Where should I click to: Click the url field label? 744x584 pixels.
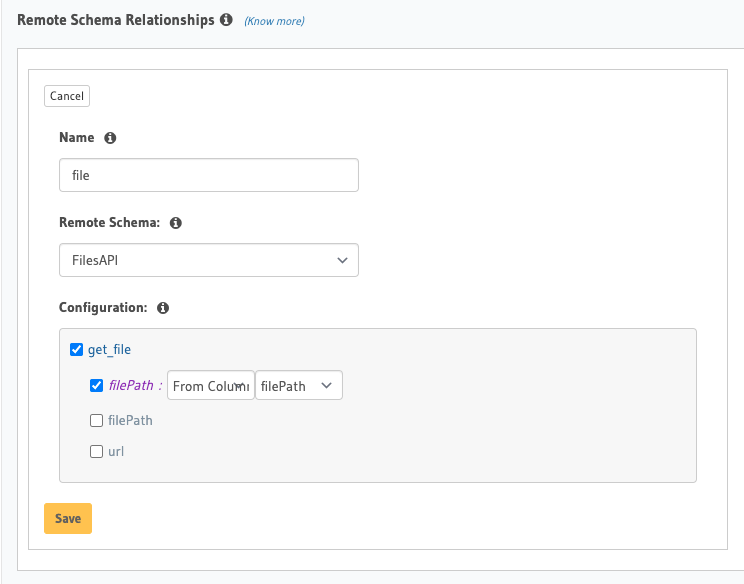pyautogui.click(x=116, y=452)
